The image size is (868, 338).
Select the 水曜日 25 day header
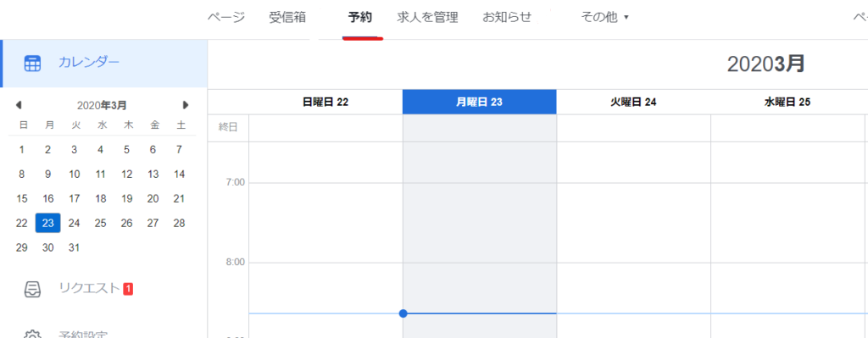(787, 102)
